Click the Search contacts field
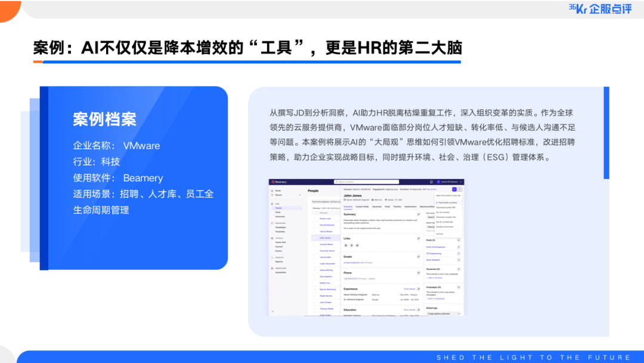Image resolution: width=644 pixels, height=363 pixels. point(366,181)
